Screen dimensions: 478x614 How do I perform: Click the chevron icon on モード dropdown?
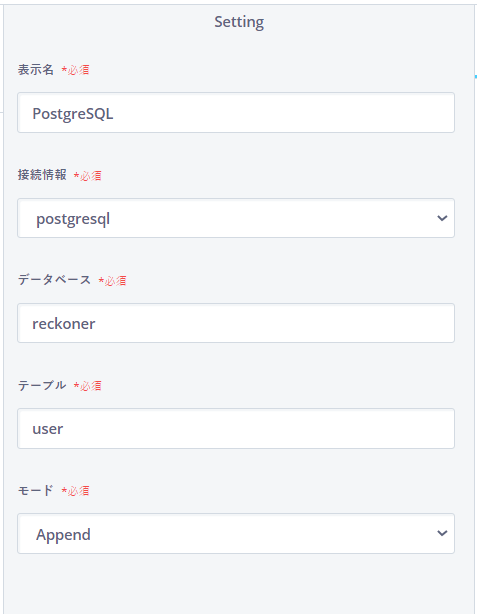(x=442, y=533)
